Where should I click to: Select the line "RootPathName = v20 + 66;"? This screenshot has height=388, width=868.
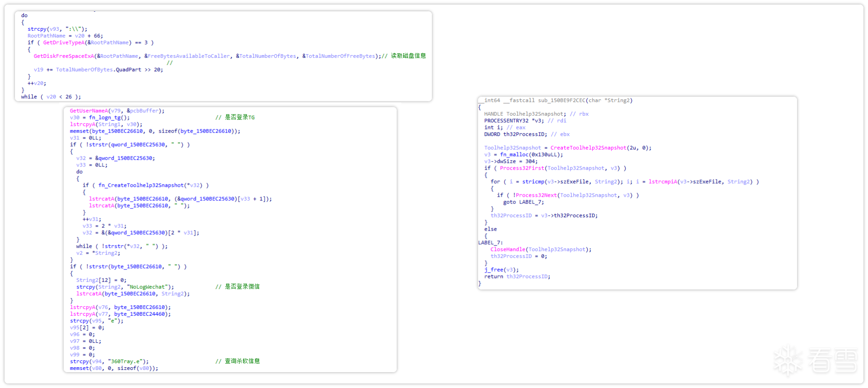click(65, 36)
